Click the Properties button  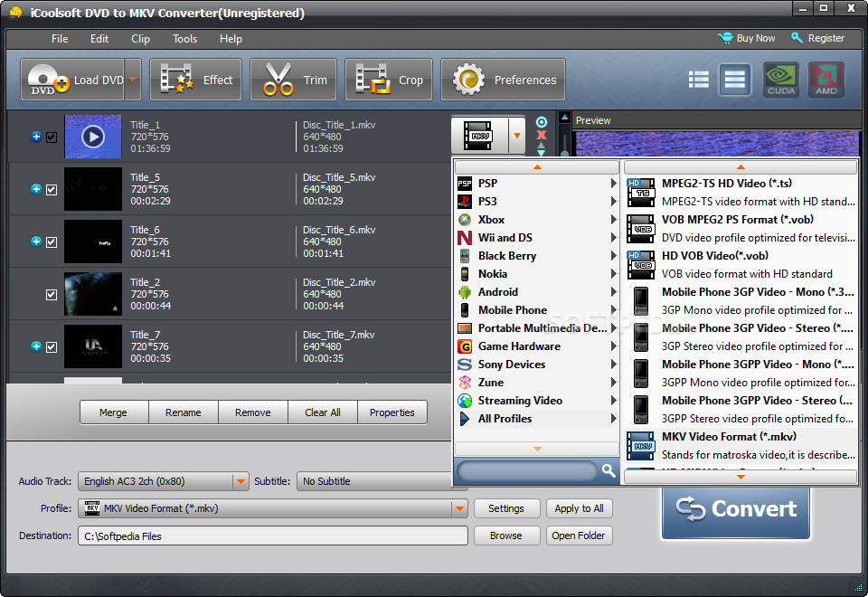[x=392, y=412]
